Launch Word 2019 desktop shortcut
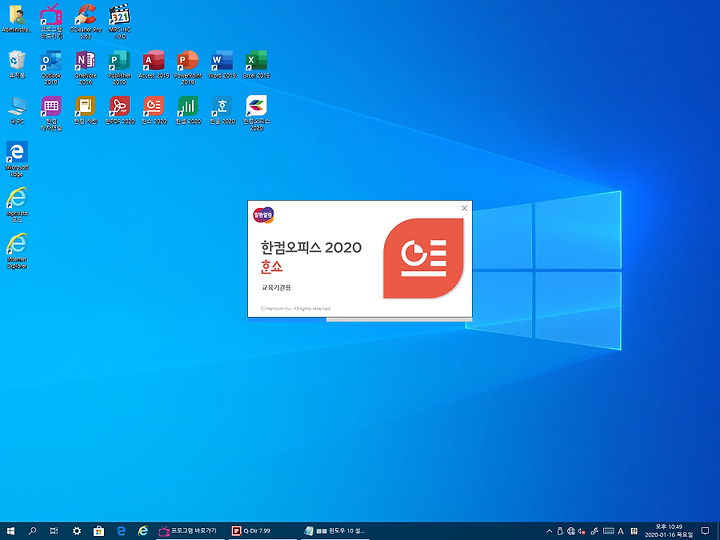720x540 pixels. coord(222,64)
